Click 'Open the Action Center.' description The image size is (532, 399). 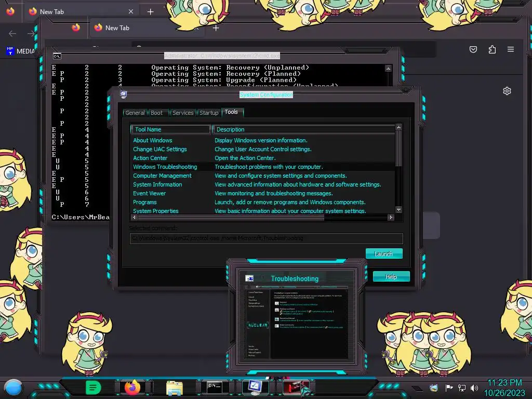click(x=245, y=158)
